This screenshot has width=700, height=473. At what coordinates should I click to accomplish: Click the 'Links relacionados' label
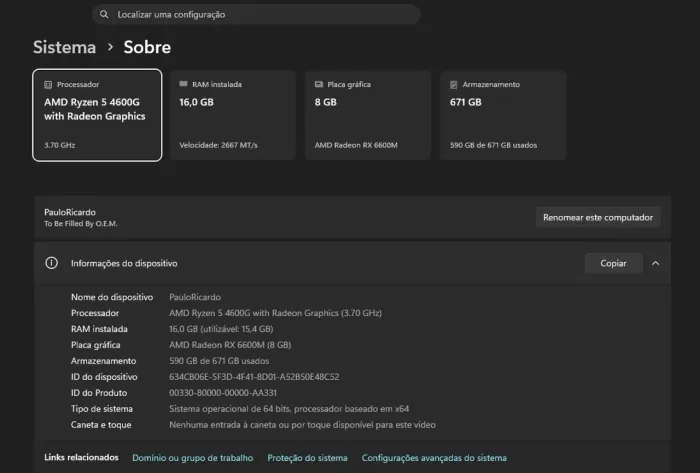pos(81,457)
